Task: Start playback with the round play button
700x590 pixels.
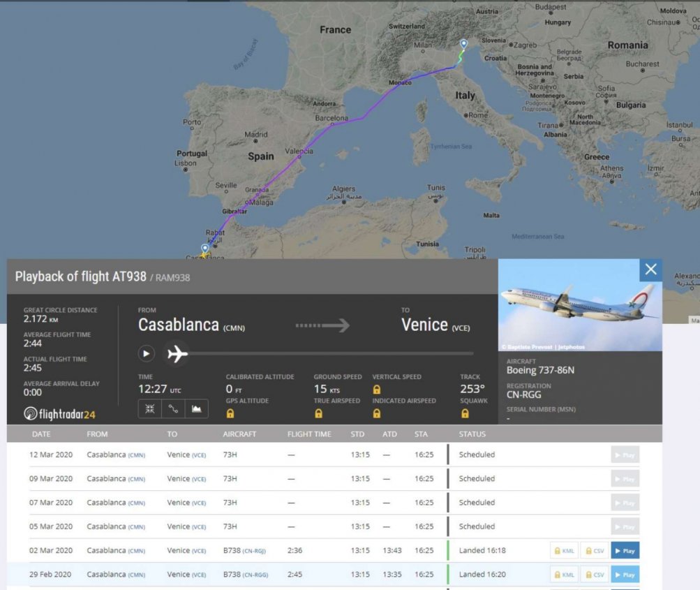Action: [x=146, y=354]
